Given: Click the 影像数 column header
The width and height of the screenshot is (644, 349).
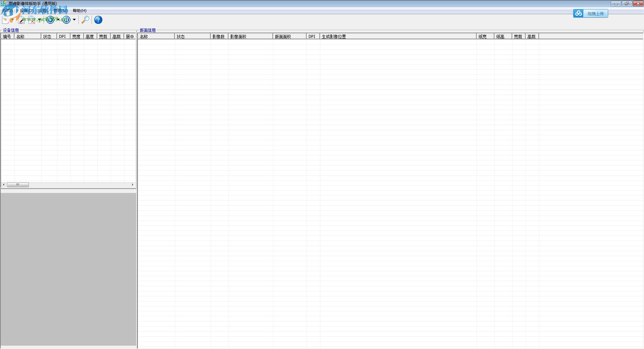Looking at the screenshot, I should (219, 37).
